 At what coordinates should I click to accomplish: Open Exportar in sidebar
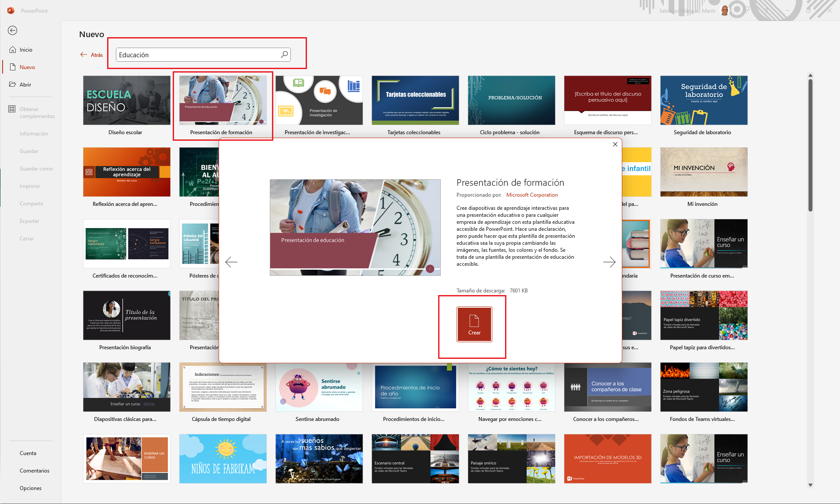click(29, 221)
